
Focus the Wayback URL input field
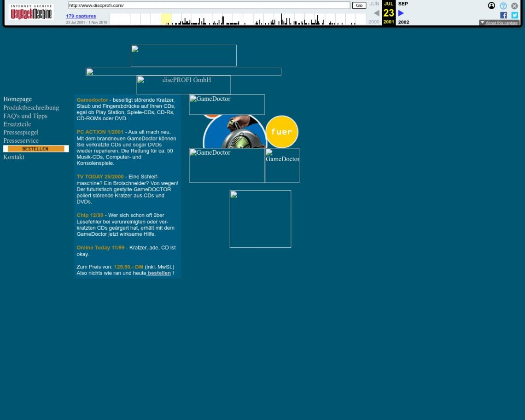[209, 6]
